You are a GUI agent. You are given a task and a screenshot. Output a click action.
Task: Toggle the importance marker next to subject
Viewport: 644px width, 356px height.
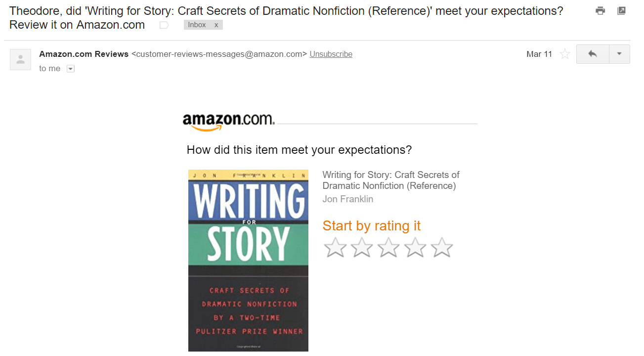click(x=164, y=25)
